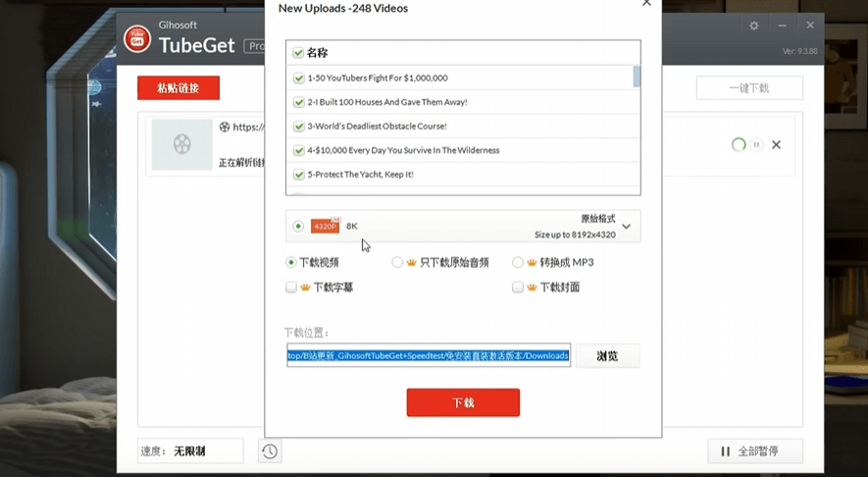Click the TubeGet app logo icon
Image resolution: width=868 pixels, height=477 pixels.
(137, 38)
